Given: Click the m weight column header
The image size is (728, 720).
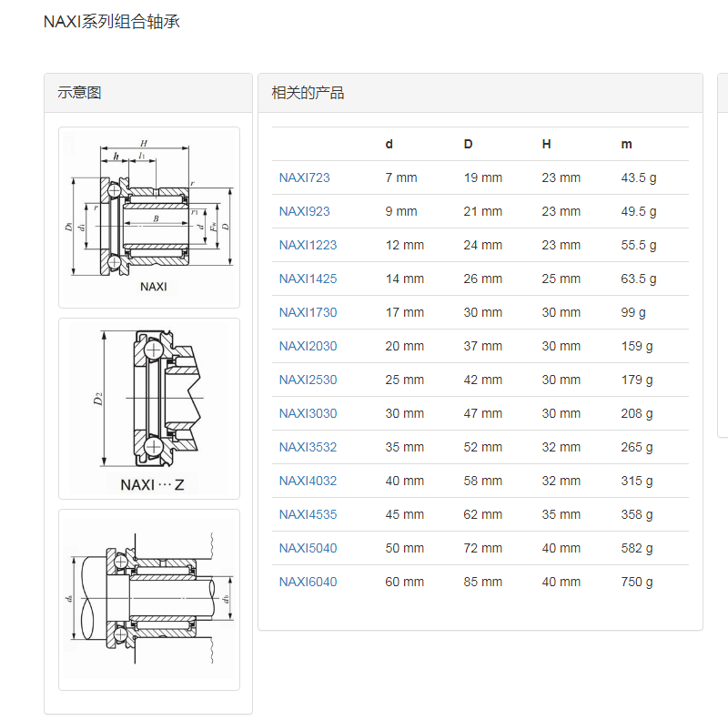Looking at the screenshot, I should (626, 144).
